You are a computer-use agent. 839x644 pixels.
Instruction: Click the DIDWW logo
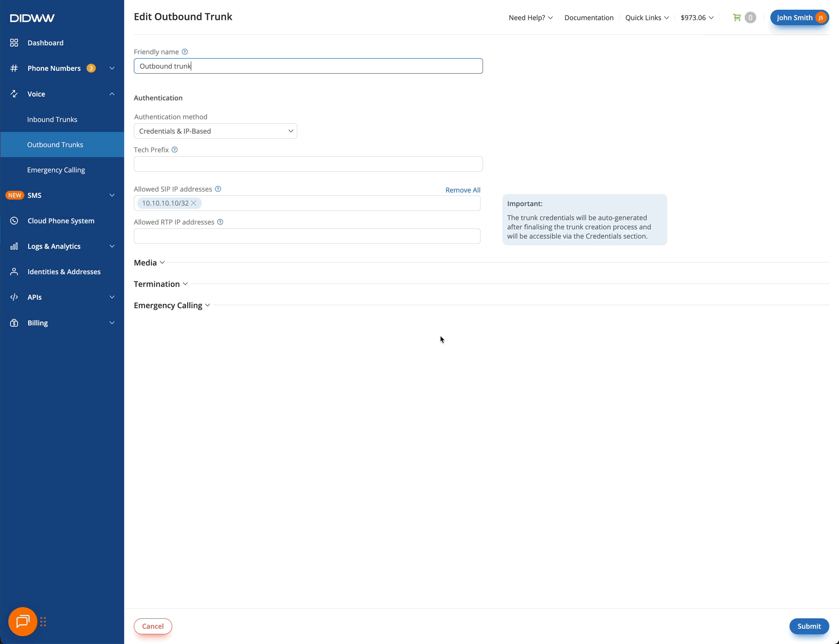pos(32,18)
